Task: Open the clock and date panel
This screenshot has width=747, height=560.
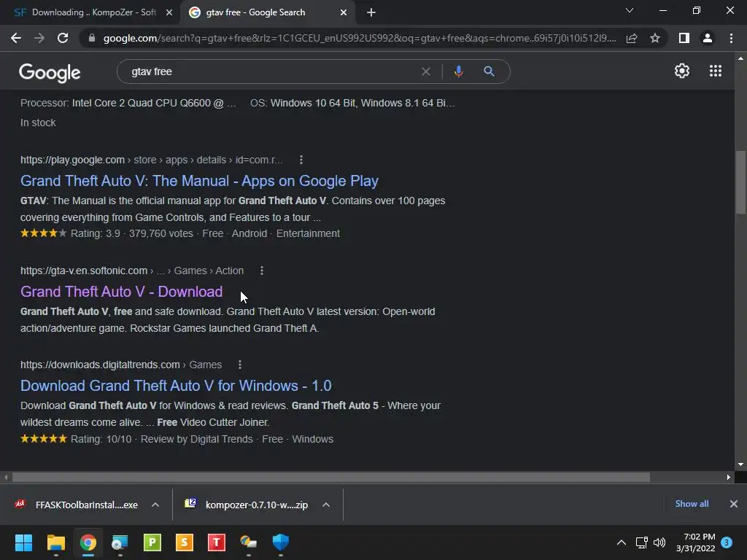Action: (695, 542)
